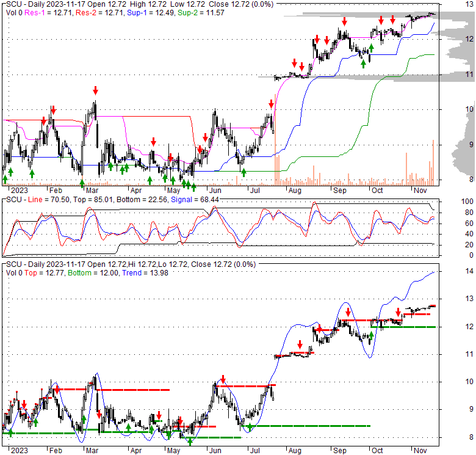Click the 40 level on the oscillator scale
The width and height of the screenshot is (476, 455).
click(x=469, y=234)
